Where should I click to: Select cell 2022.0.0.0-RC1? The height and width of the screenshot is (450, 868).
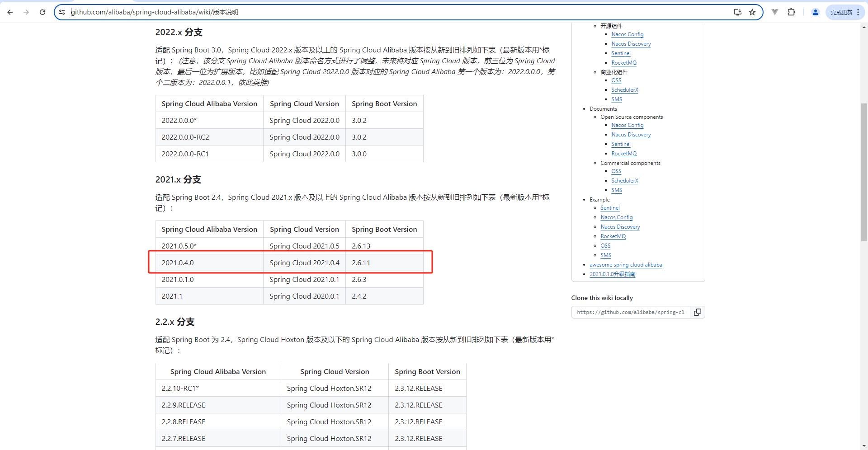(209, 154)
